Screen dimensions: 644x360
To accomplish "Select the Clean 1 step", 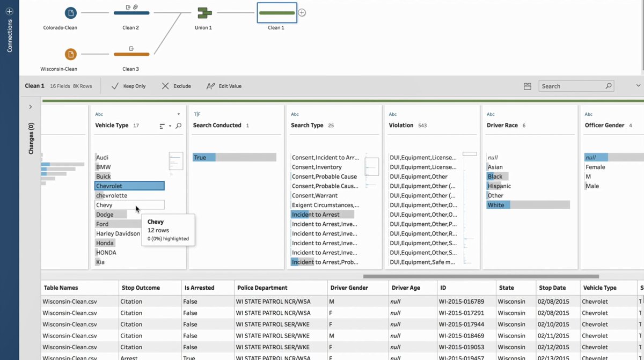I will (x=277, y=13).
